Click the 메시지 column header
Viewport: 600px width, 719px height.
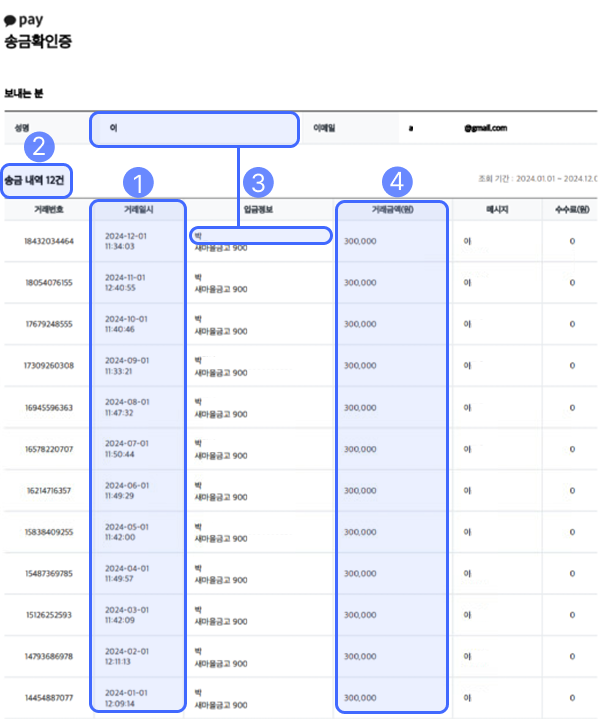point(497,210)
